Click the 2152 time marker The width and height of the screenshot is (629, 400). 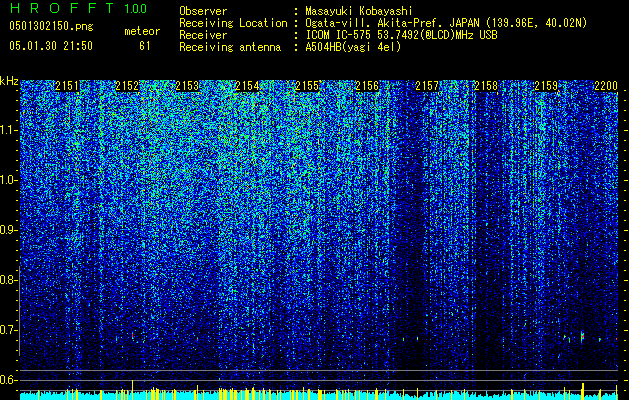click(127, 86)
